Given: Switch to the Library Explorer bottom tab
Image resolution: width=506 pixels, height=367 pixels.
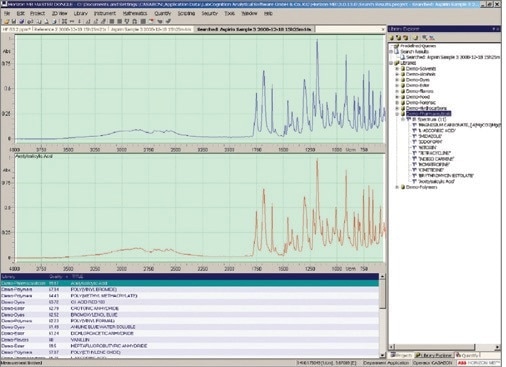Looking at the screenshot, I should 434,355.
